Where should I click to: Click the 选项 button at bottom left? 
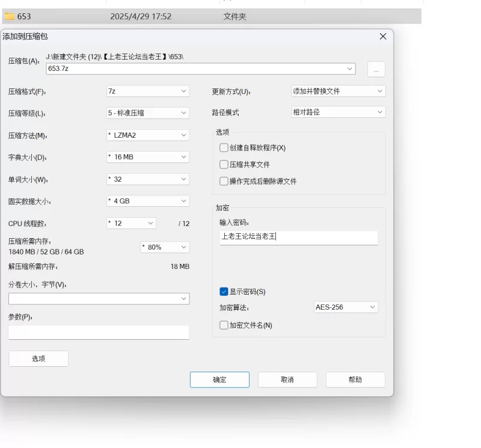tap(38, 359)
